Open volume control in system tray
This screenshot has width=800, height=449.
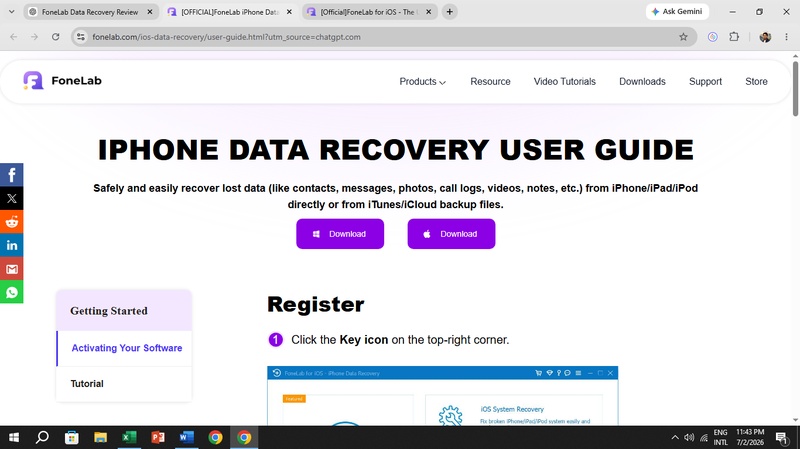(689, 437)
